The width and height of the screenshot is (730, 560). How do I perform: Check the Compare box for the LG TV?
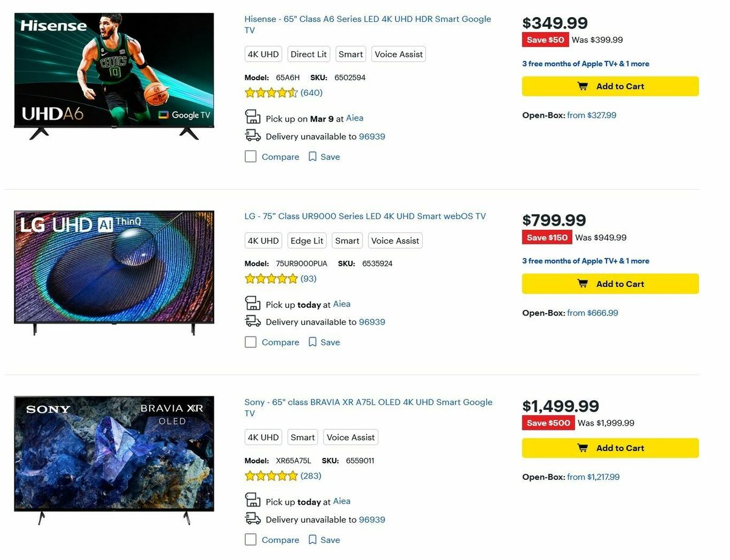(x=250, y=342)
